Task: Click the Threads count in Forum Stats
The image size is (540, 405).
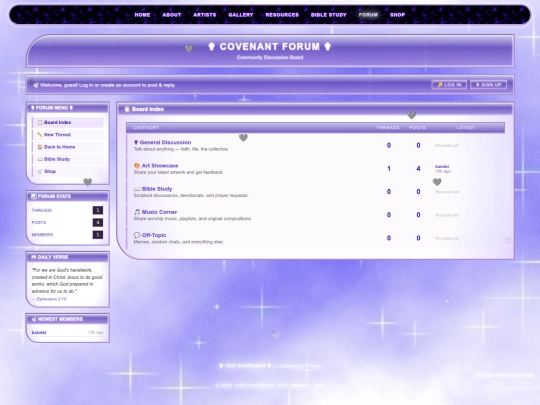Action: tap(98, 210)
